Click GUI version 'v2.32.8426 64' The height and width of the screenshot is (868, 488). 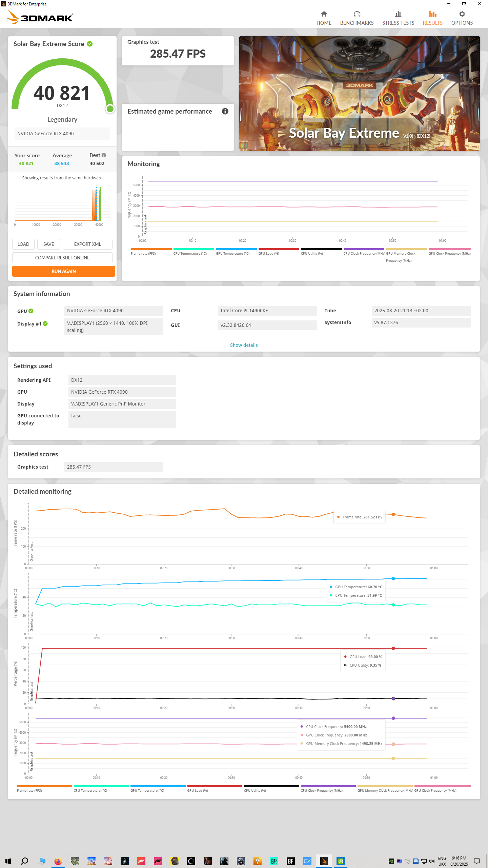[x=267, y=325]
